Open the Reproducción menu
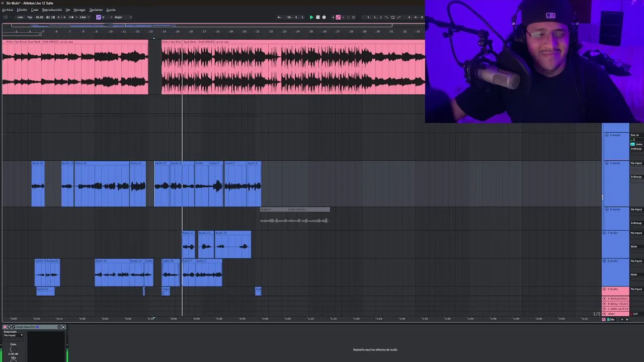Screen dimensions: 644x362 pyautogui.click(x=52, y=10)
